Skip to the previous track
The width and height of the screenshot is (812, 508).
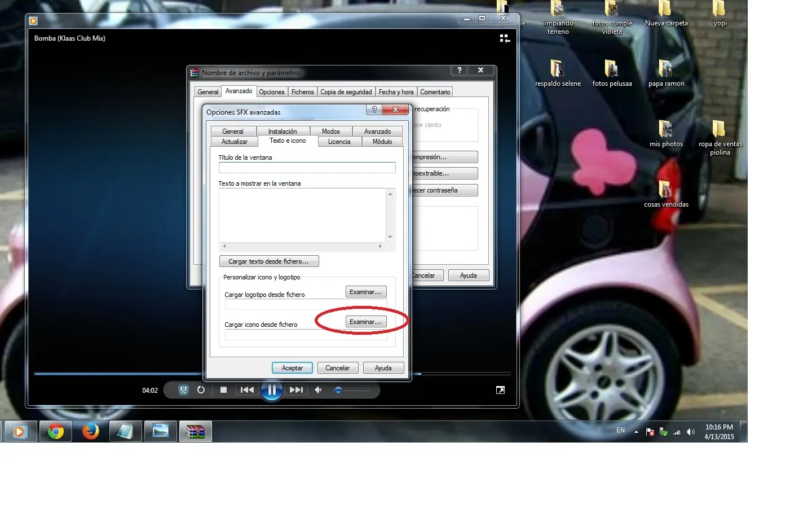point(247,390)
